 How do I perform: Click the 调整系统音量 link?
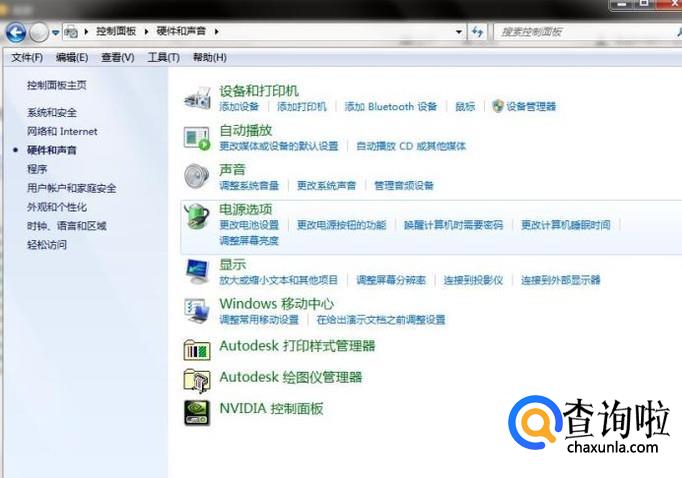click(x=249, y=186)
